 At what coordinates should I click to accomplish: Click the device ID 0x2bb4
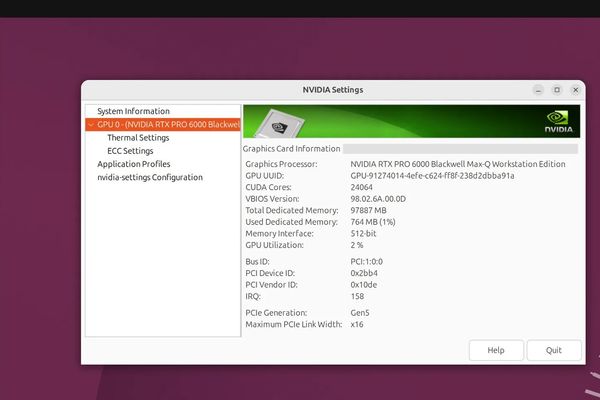364,273
